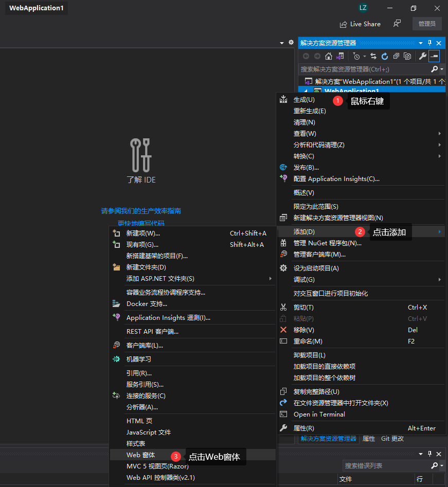This screenshot has height=487, width=448.
Task: Click the icon beside 新建解决方案资源管理器视图(N)
Action: point(283,218)
